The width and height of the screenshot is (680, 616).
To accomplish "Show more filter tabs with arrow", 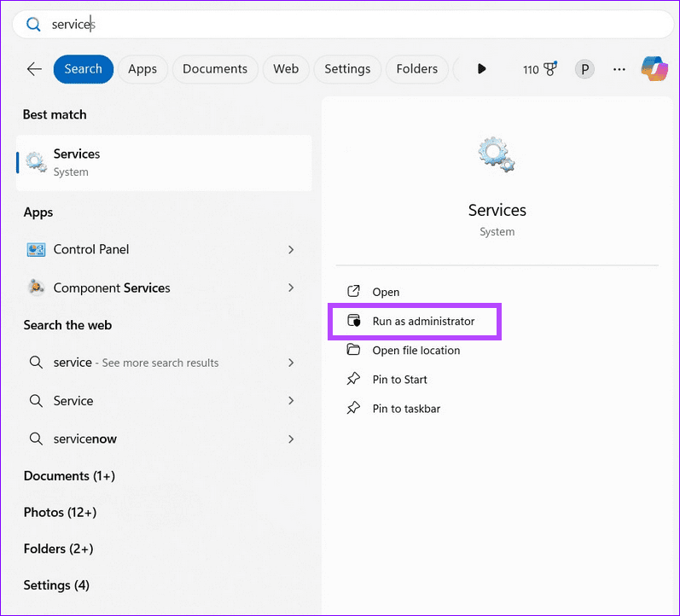I will (x=481, y=68).
